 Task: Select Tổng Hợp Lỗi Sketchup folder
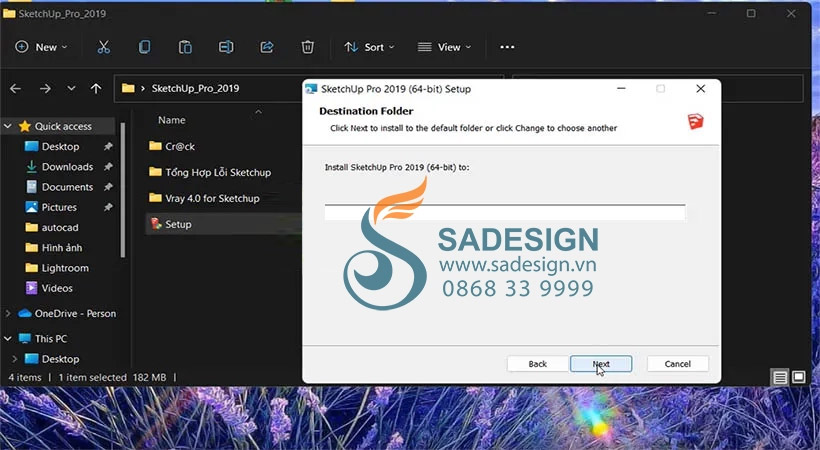point(218,172)
